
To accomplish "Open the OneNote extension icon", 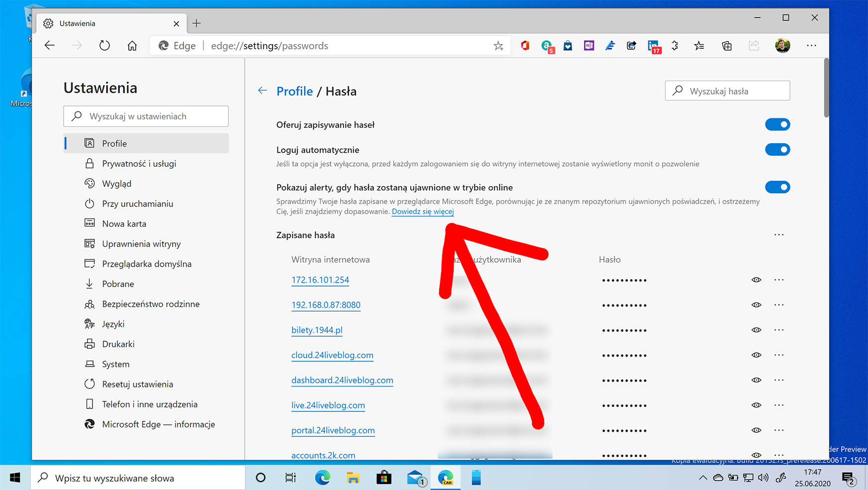I will click(x=589, y=46).
